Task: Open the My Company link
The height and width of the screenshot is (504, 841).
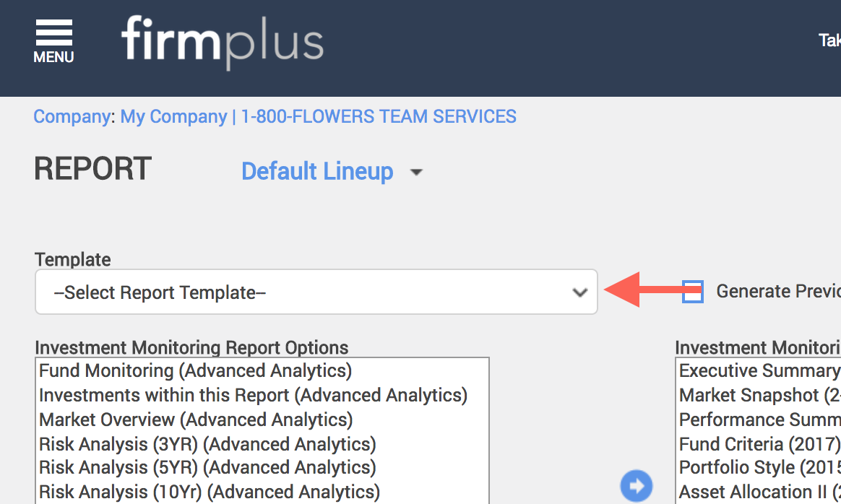Action: pyautogui.click(x=173, y=116)
